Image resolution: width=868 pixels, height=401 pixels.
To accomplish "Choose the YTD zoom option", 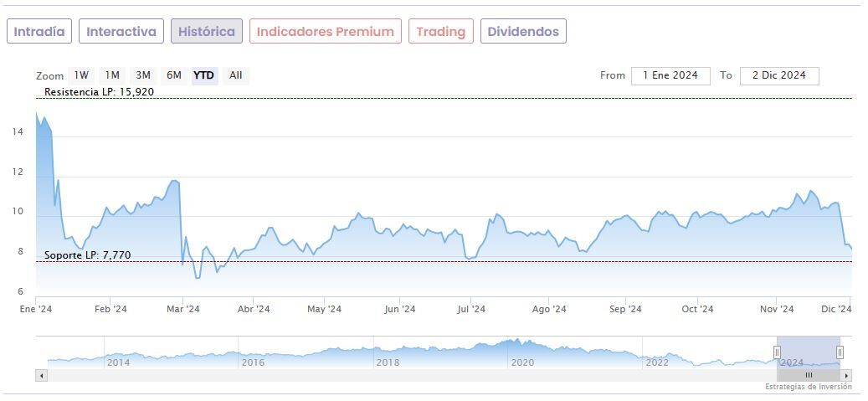I will tap(204, 75).
